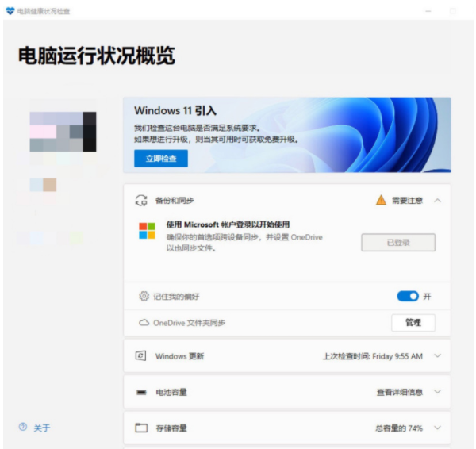Image resolution: width=476 pixels, height=449 pixels.
Task: Click the 备份和同步 sync icon
Action: tap(141, 201)
